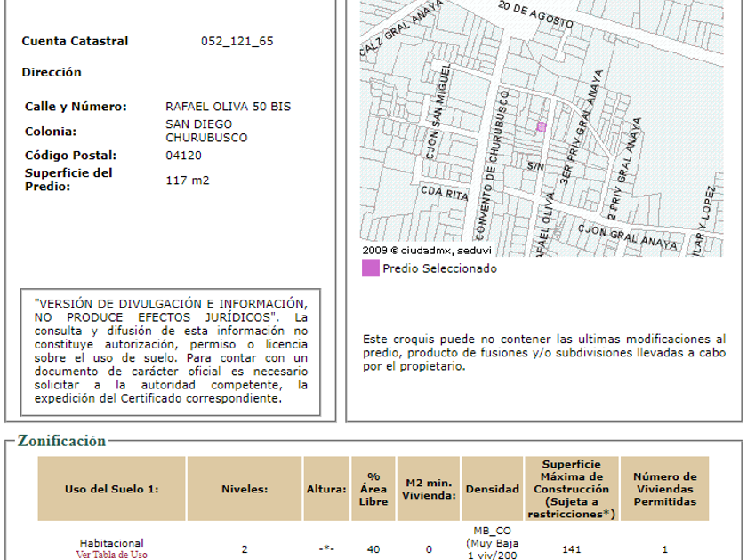Click the '3ER PRIV GRAL ANAYA' map label
This screenshot has height=560, width=747.
tap(580, 128)
